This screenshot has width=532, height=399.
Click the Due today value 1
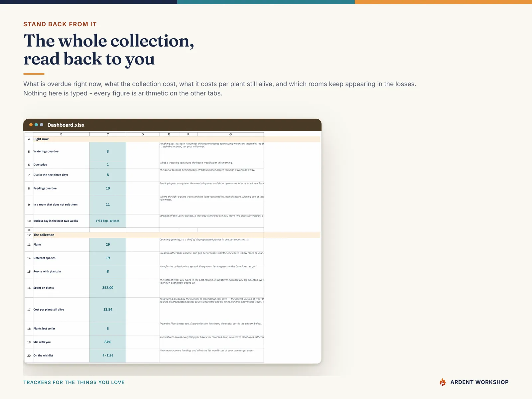click(x=108, y=165)
